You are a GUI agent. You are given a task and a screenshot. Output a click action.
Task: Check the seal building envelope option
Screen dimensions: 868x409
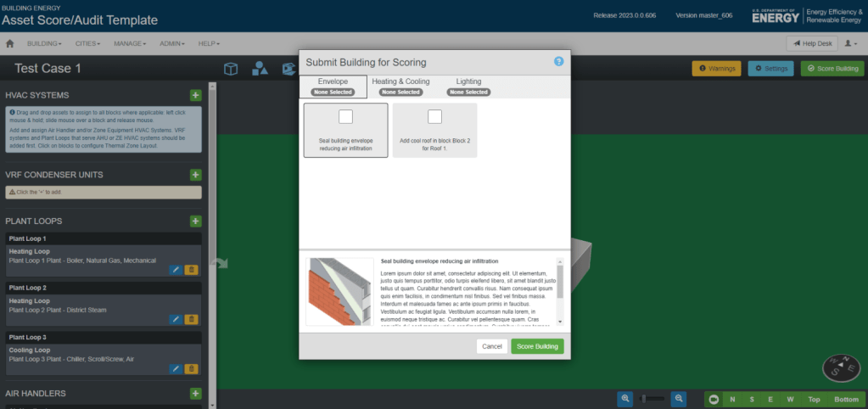pyautogui.click(x=345, y=117)
